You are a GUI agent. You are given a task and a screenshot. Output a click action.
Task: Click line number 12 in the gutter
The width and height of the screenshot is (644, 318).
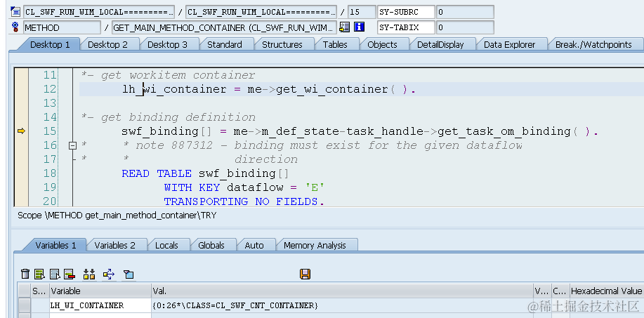49,89
